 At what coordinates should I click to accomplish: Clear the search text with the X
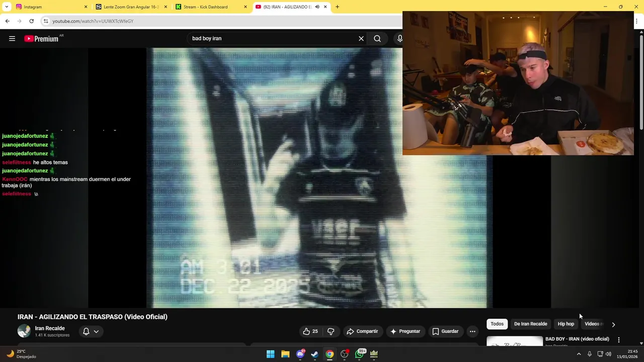click(x=361, y=39)
